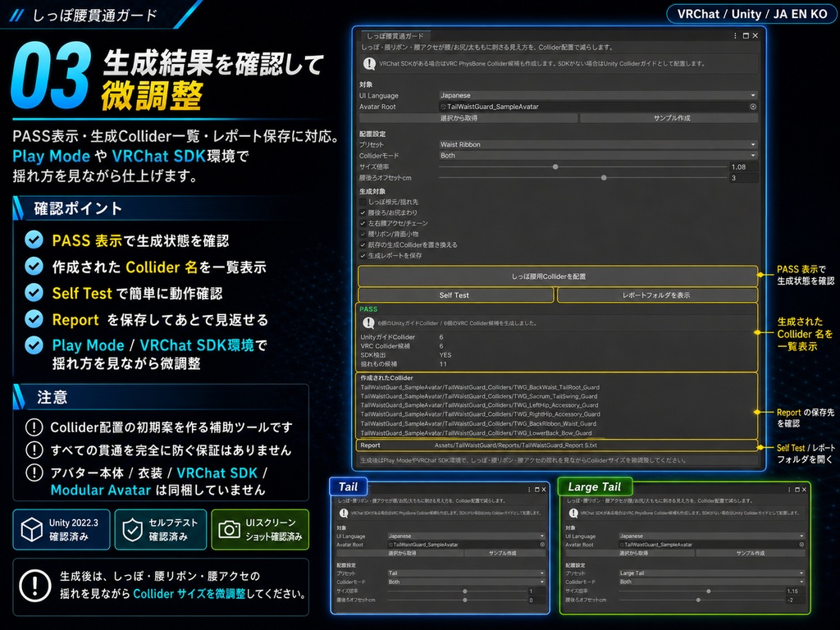Expand the Colliderモード dropdown in the main window
Screen dimensions: 840x630
[598, 155]
